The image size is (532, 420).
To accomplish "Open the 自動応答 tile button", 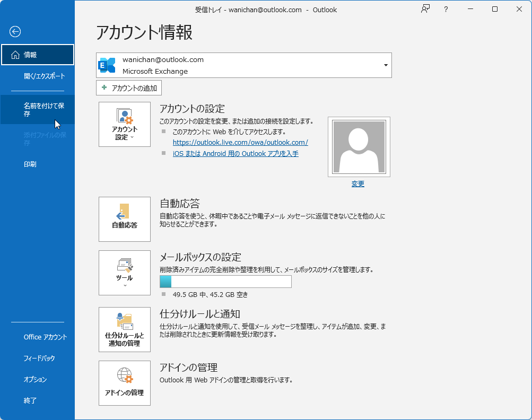I will 125,219.
